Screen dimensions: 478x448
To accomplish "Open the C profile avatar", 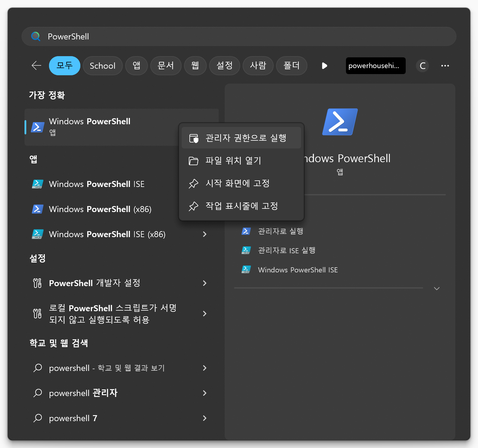I will (422, 66).
